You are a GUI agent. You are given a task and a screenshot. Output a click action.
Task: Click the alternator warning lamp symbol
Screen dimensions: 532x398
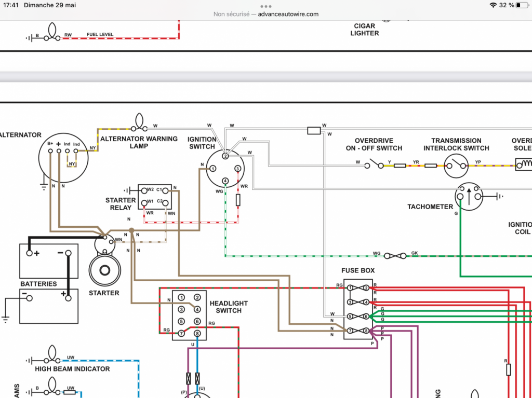coord(139,123)
